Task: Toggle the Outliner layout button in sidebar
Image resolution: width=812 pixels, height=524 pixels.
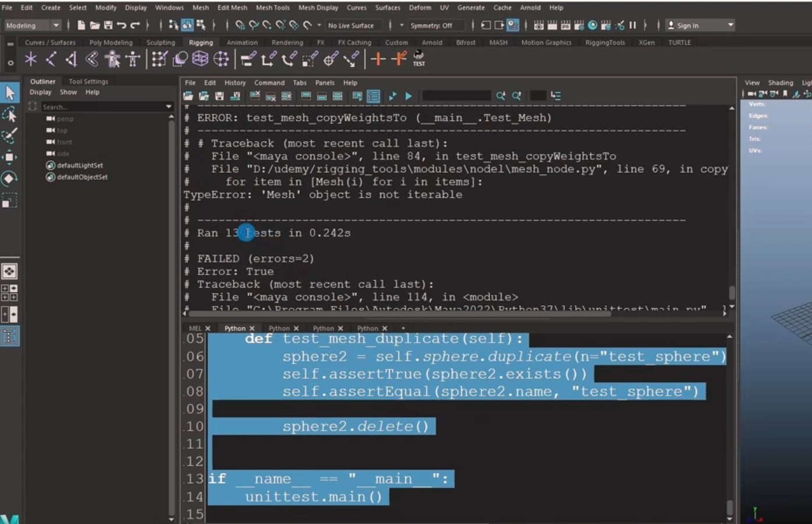Action: click(x=10, y=336)
